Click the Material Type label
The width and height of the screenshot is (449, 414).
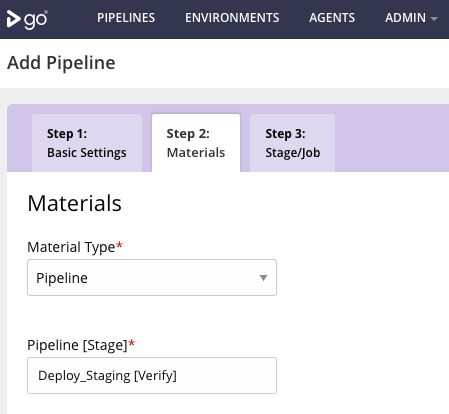coord(71,247)
